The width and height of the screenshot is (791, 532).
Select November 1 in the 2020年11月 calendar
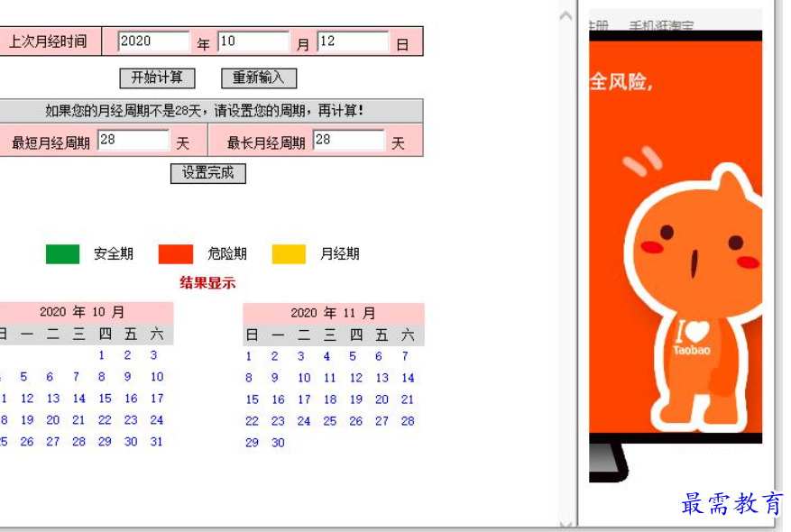(249, 356)
